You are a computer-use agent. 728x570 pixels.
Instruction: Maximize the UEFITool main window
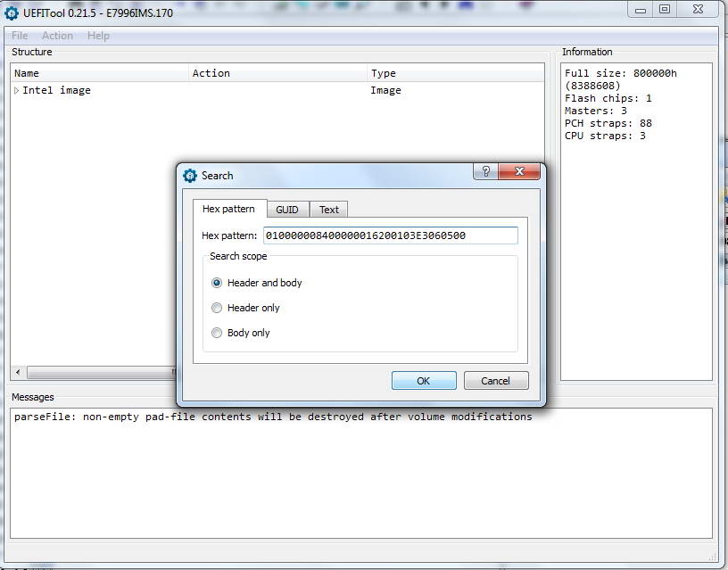coord(665,9)
